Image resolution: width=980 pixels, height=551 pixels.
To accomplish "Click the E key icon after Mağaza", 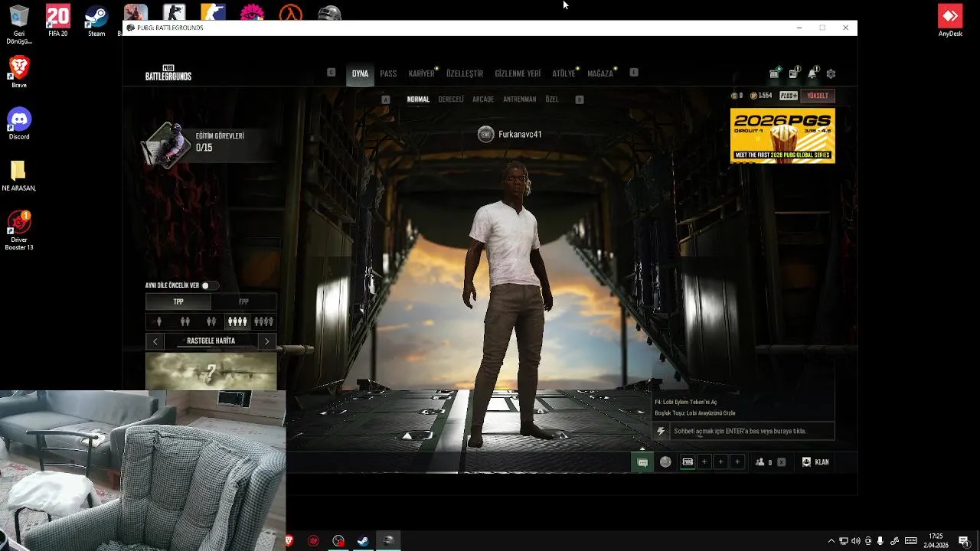I will pos(634,73).
